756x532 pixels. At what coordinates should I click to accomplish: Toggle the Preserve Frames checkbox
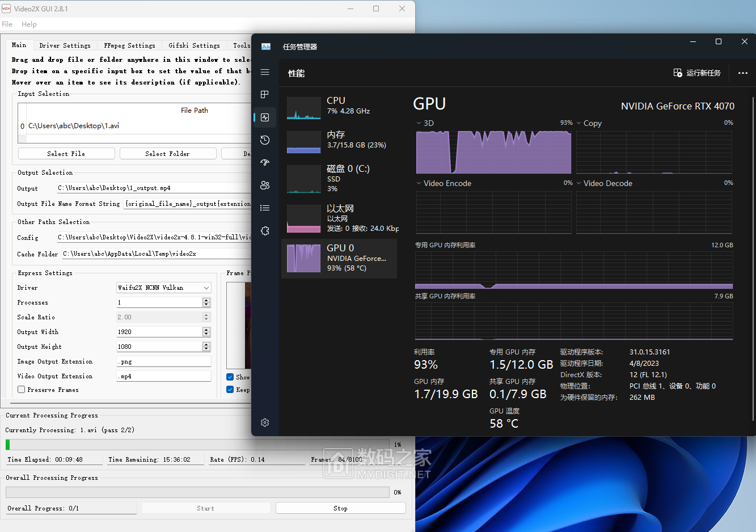point(21,390)
